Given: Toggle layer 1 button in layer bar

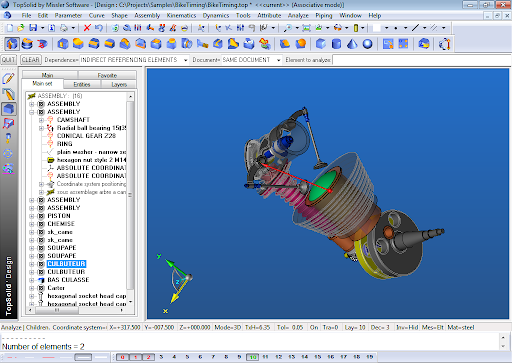Looking at the screenshot, I should tap(135, 357).
